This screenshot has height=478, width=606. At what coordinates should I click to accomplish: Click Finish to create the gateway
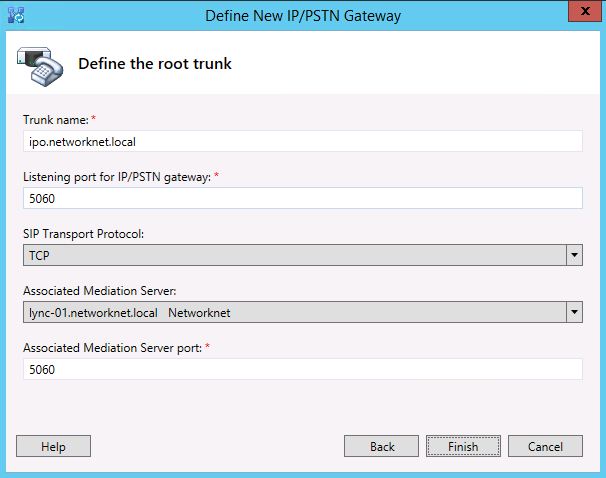[x=463, y=446]
